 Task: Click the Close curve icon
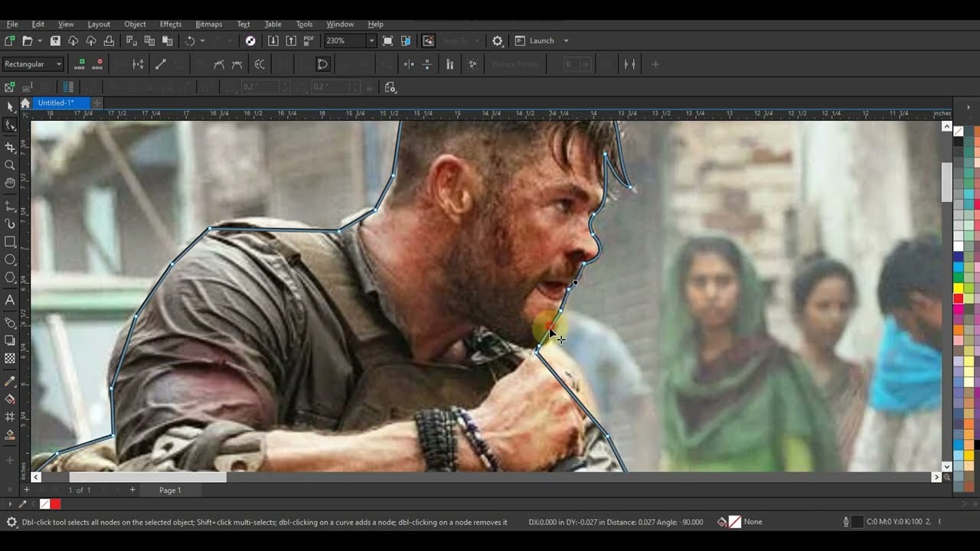(322, 64)
